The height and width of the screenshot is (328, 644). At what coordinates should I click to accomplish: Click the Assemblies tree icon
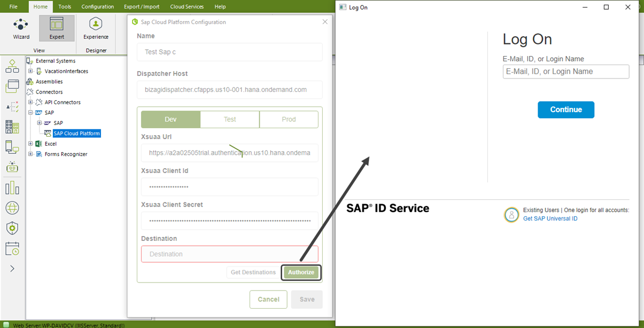pyautogui.click(x=30, y=82)
